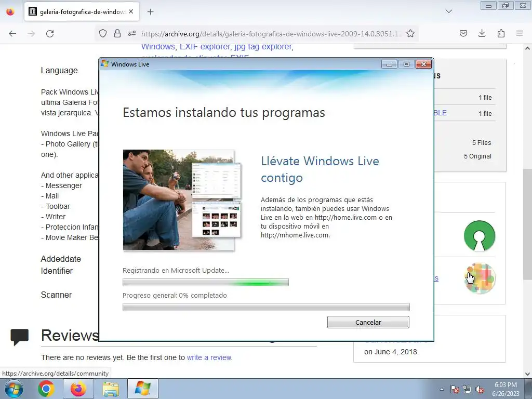532x399 pixels.
Task: Click the archive.org URL address field
Action: pos(271,34)
